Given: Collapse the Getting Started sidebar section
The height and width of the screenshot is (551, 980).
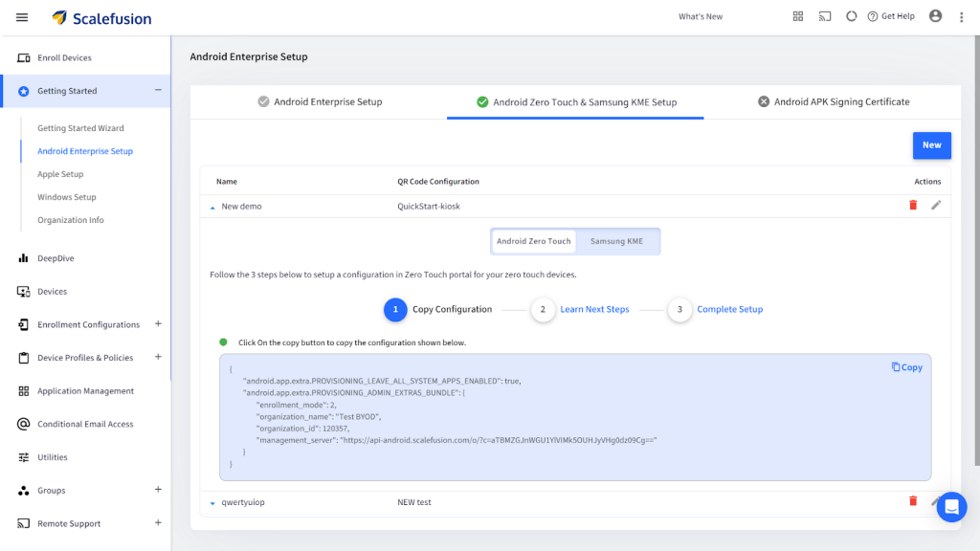Looking at the screenshot, I should 158,91.
